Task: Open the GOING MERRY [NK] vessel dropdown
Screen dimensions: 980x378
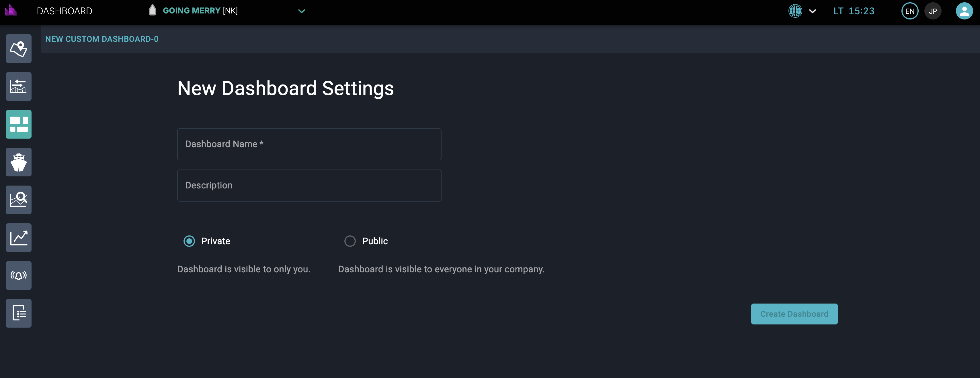Action: [x=227, y=11]
